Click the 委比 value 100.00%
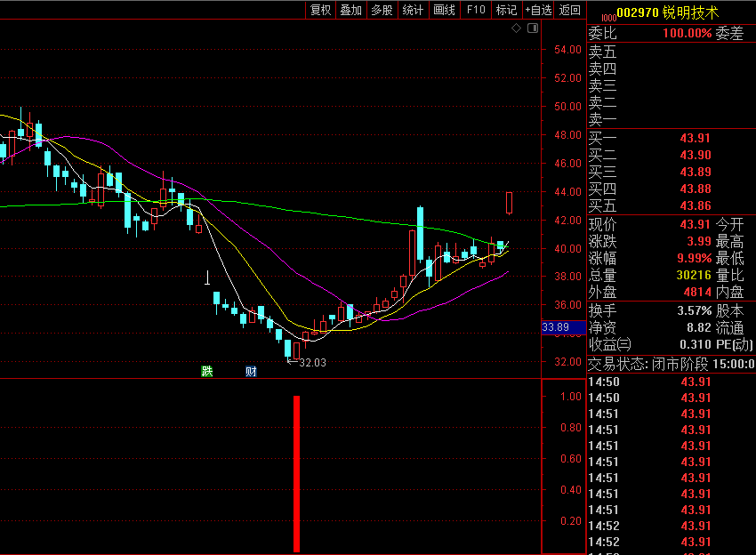 tap(687, 33)
